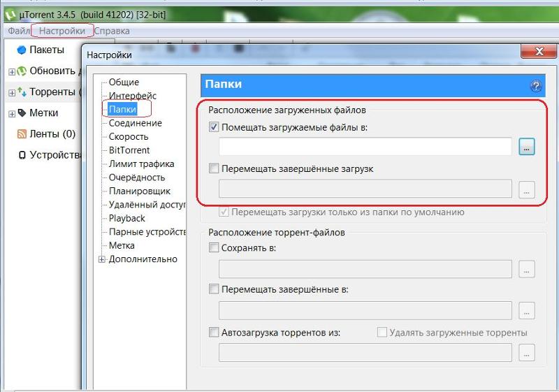Select Устройства in the sidebar
The image size is (559, 392).
click(56, 154)
